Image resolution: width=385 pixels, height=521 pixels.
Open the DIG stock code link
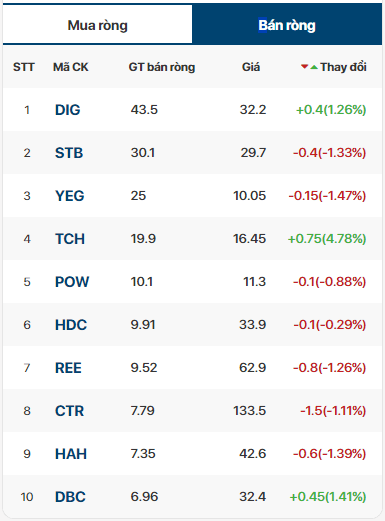(68, 110)
